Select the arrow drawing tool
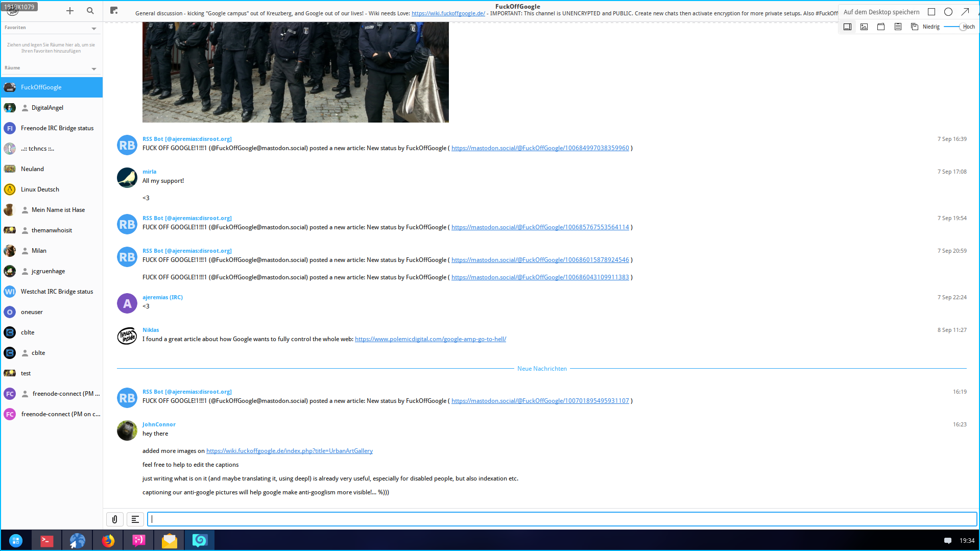 click(x=965, y=12)
